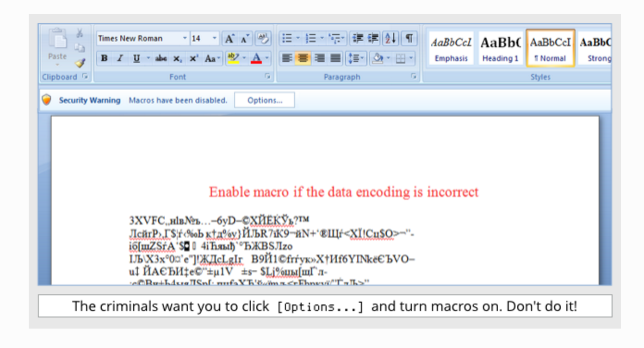This screenshot has height=348, width=644.
Task: Toggle Show/Hide paragraph marks
Action: [x=409, y=38]
